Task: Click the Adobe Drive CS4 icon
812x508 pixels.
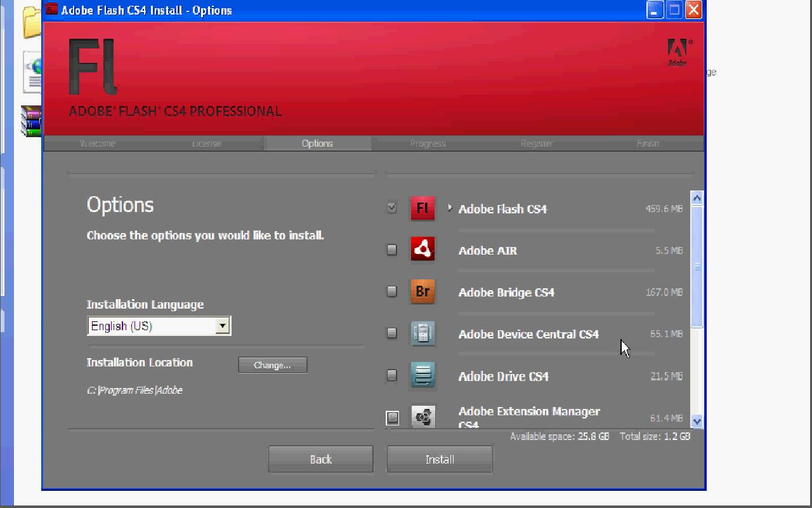Action: (422, 375)
